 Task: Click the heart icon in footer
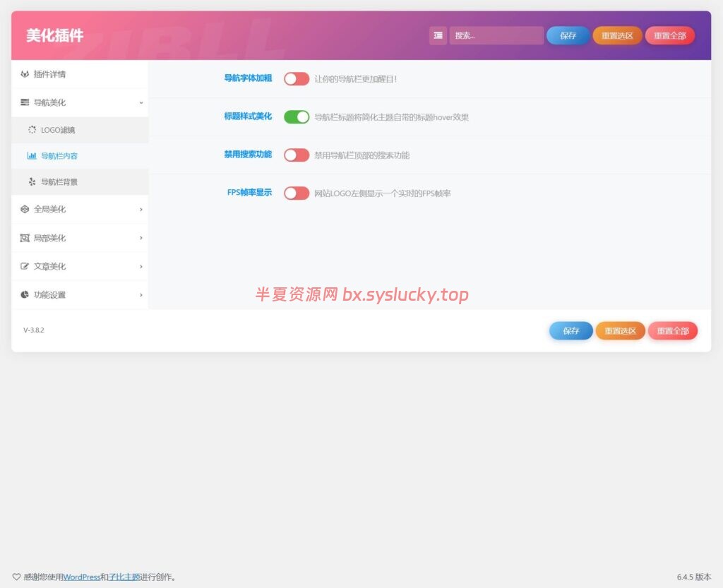[x=16, y=577]
